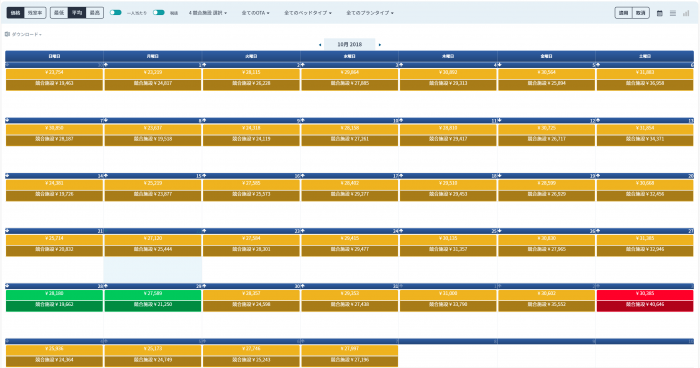This screenshot has height=368, width=700.
Task: Select the green own-price cell on October 28
Action: pos(54,294)
